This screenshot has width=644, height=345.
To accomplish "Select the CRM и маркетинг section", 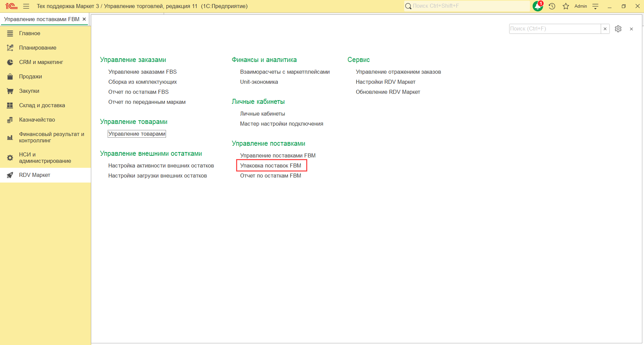I will coord(41,62).
